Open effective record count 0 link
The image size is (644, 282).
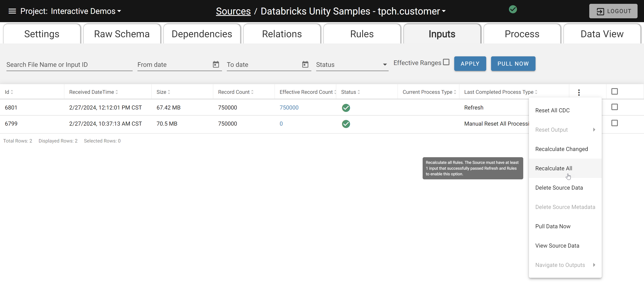coord(281,124)
